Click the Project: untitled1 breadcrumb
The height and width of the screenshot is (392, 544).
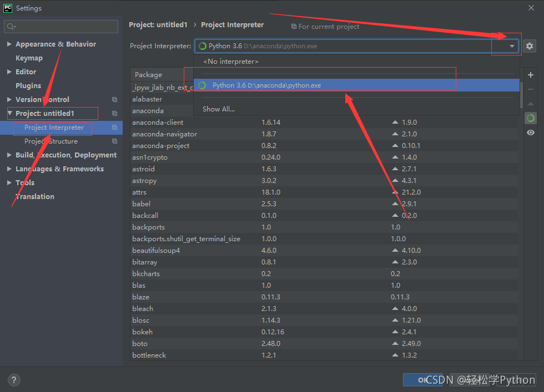coord(158,25)
